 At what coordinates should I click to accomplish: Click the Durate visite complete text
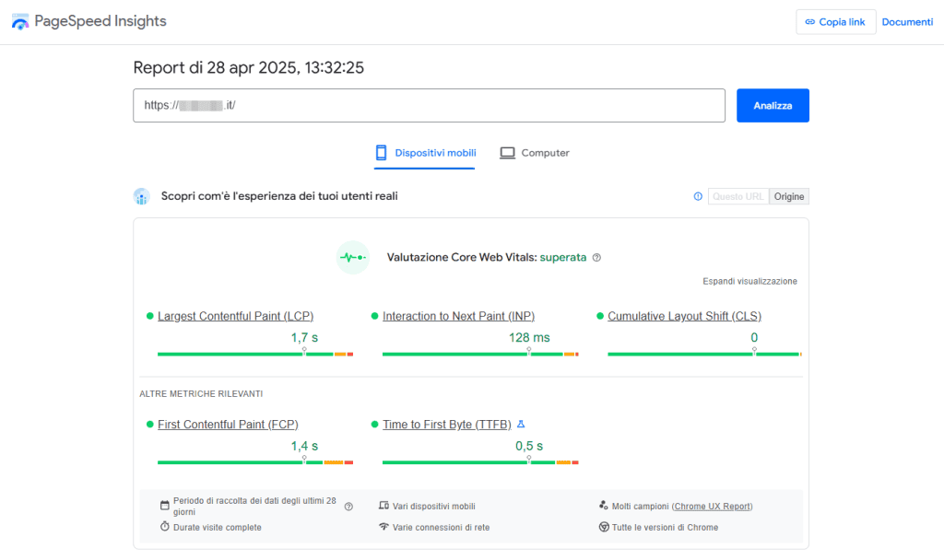click(x=218, y=528)
